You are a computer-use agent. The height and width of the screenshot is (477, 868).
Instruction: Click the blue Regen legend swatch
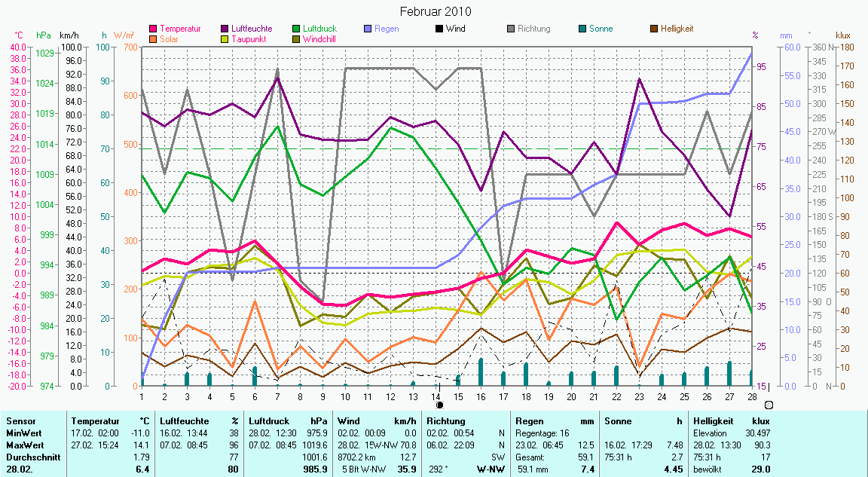click(x=368, y=29)
